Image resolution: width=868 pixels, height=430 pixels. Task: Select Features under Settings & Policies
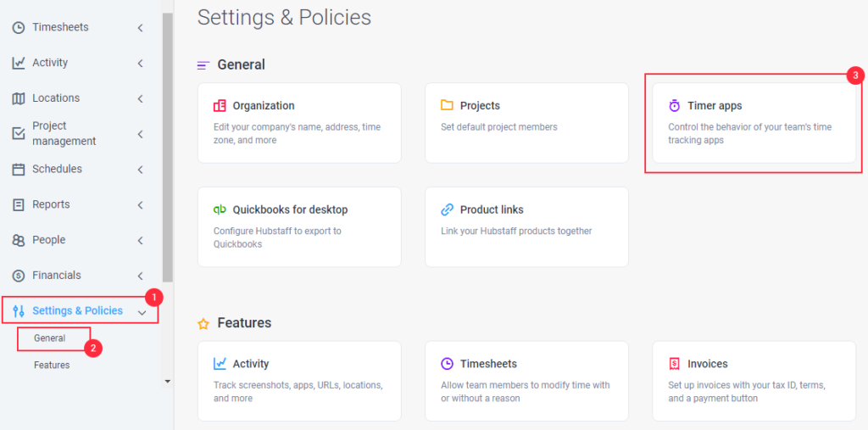click(52, 366)
